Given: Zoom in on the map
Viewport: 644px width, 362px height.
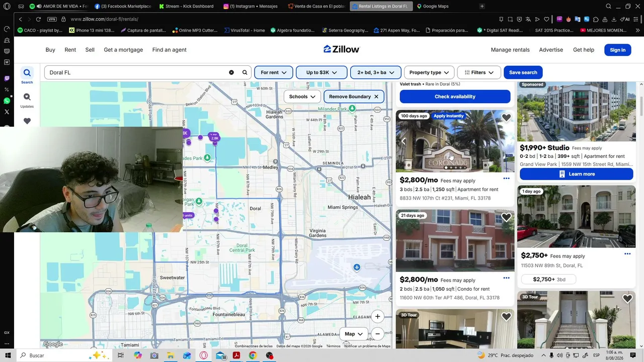Looking at the screenshot, I should (x=377, y=316).
